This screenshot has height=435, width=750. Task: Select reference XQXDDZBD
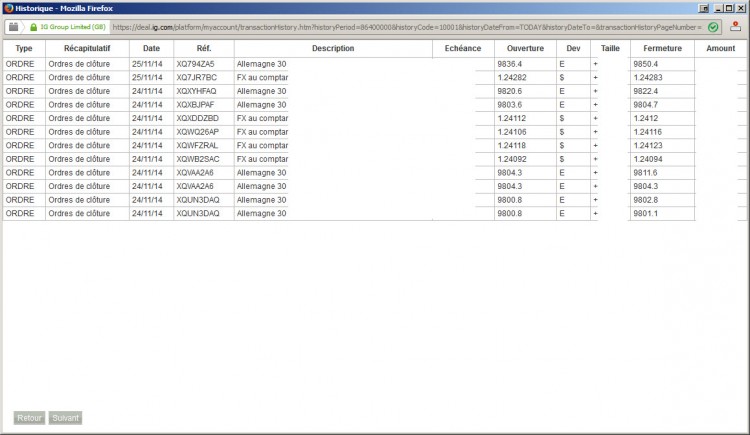coord(197,118)
